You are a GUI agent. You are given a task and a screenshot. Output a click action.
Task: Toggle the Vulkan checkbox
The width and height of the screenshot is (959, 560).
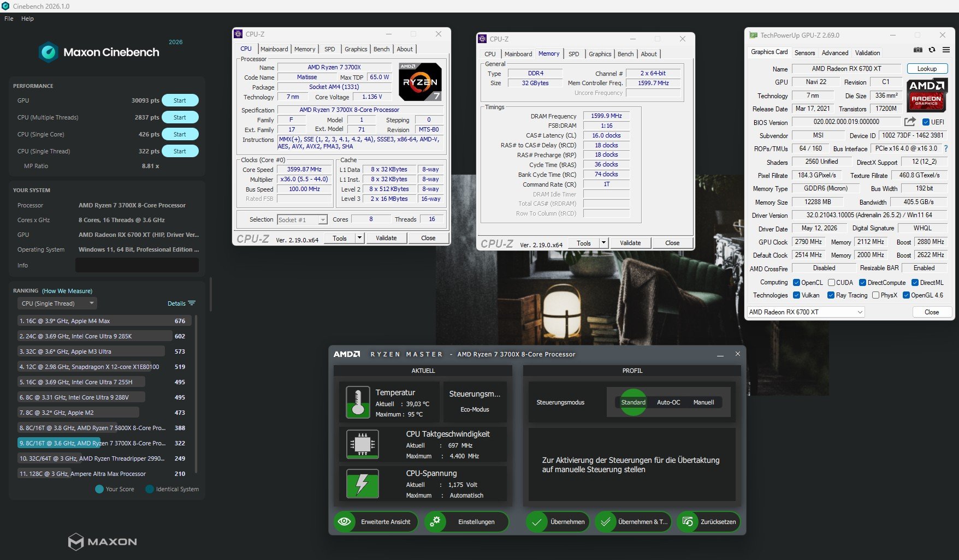coord(797,295)
